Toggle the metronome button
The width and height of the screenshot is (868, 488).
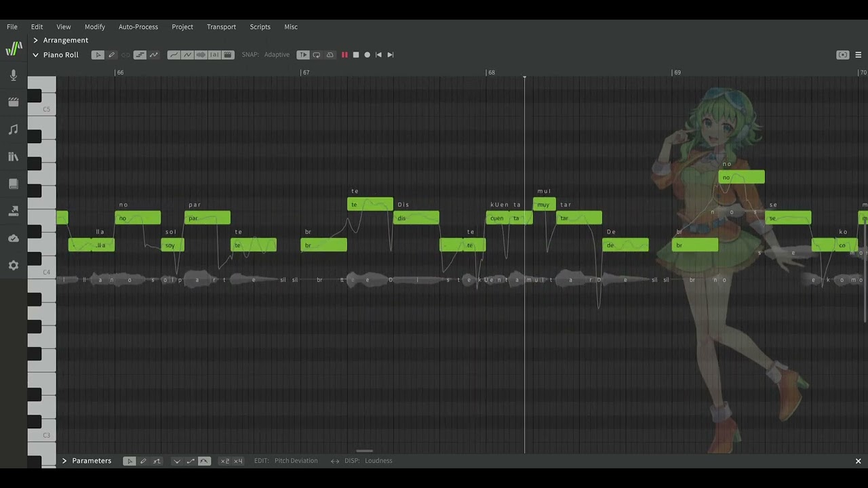coord(330,55)
